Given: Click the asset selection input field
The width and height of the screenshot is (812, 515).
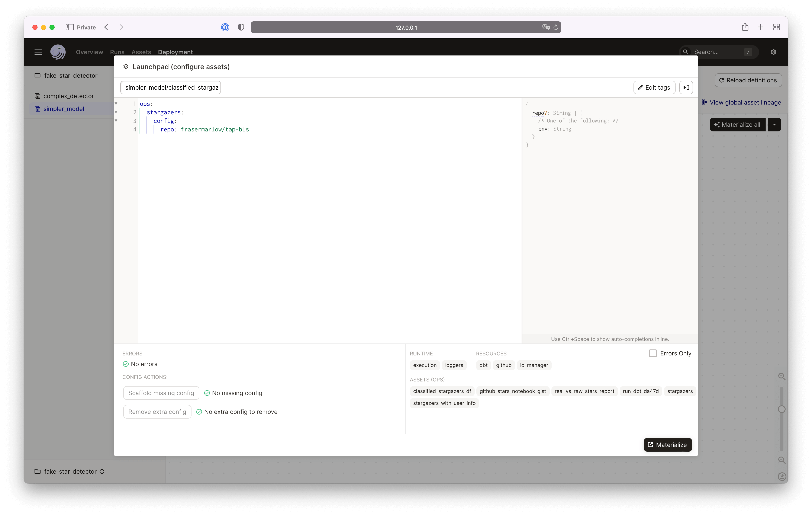Looking at the screenshot, I should coord(171,87).
